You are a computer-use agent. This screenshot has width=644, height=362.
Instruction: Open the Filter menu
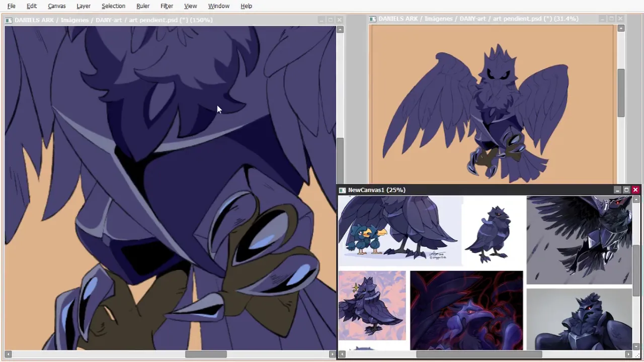(167, 6)
